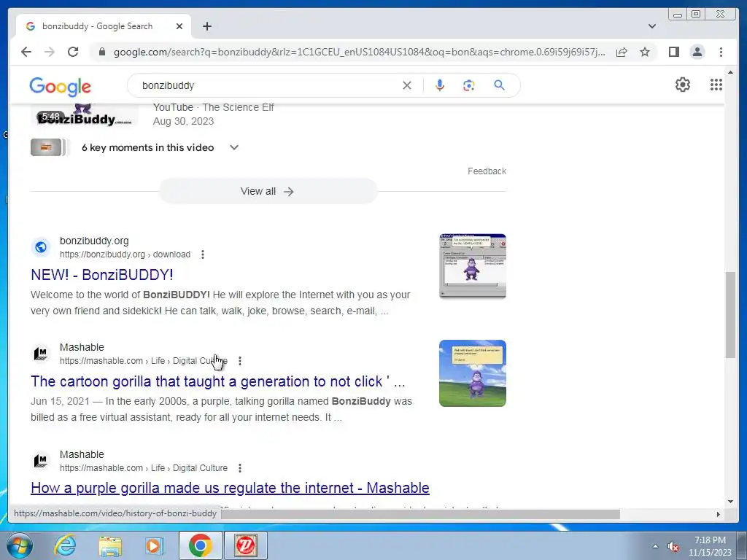Click View all videos button
Screen dimensions: 747x560
(x=268, y=192)
